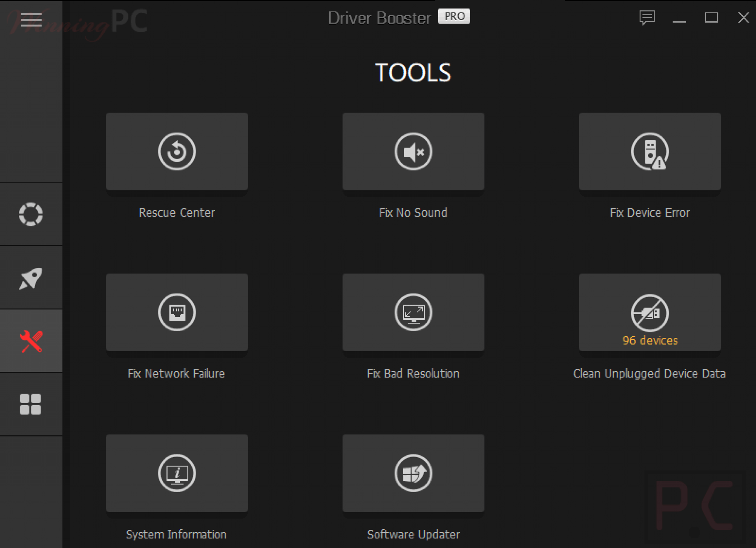The image size is (756, 548).
Task: Click the Software Updater label
Action: coord(413,534)
